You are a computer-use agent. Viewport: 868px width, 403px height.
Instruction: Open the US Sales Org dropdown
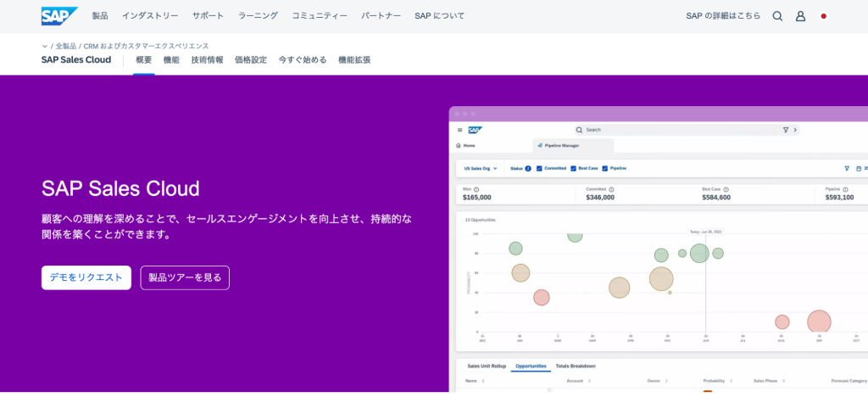(x=481, y=168)
